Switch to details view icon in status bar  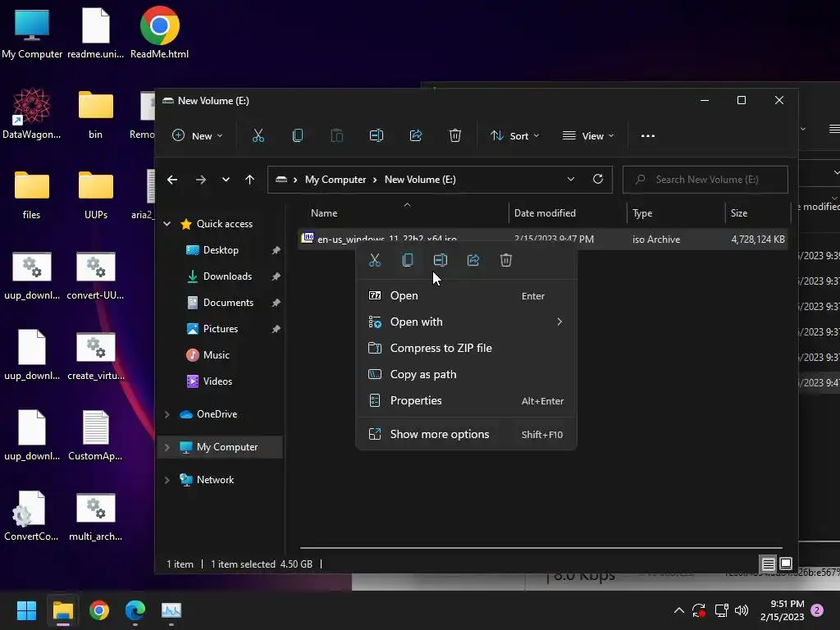pos(768,564)
